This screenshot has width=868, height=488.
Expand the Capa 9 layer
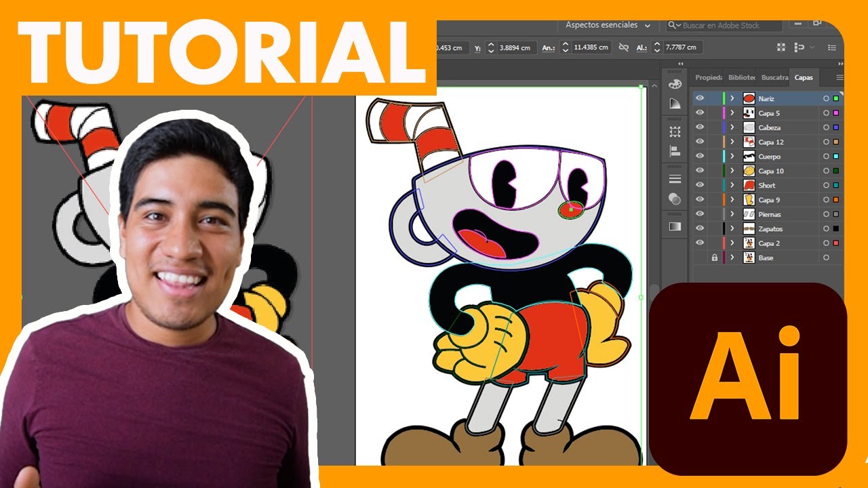tap(732, 200)
